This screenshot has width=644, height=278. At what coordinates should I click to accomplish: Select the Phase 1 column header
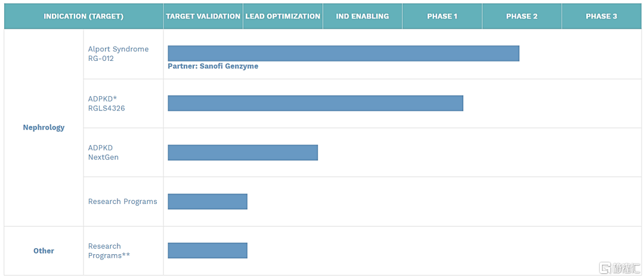[x=442, y=16]
